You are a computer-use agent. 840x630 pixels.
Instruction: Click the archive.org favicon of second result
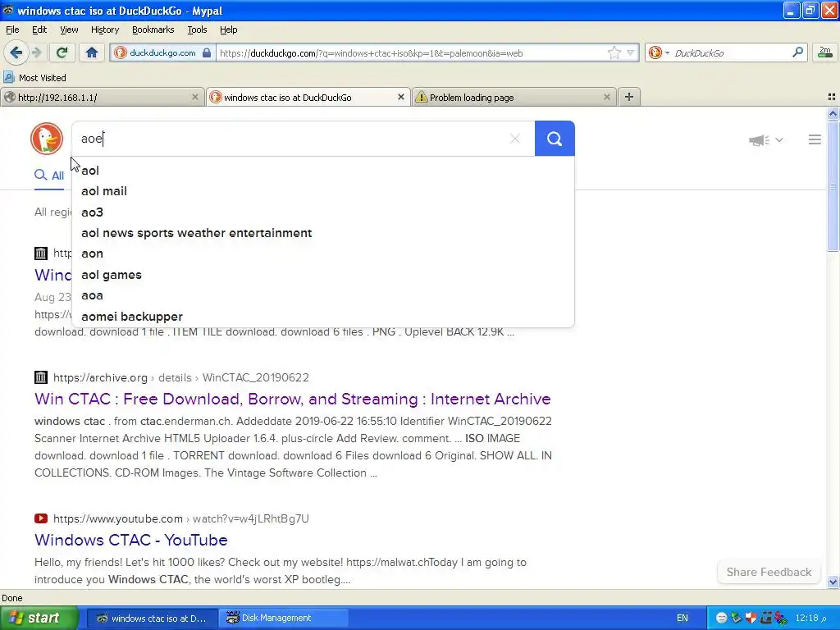point(41,377)
